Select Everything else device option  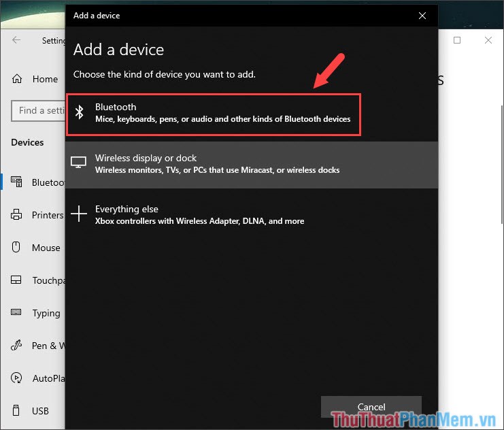click(x=252, y=215)
